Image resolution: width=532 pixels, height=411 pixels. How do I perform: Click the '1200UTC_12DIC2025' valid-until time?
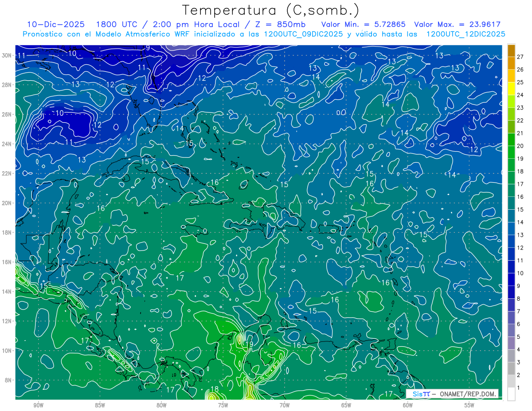click(466, 34)
